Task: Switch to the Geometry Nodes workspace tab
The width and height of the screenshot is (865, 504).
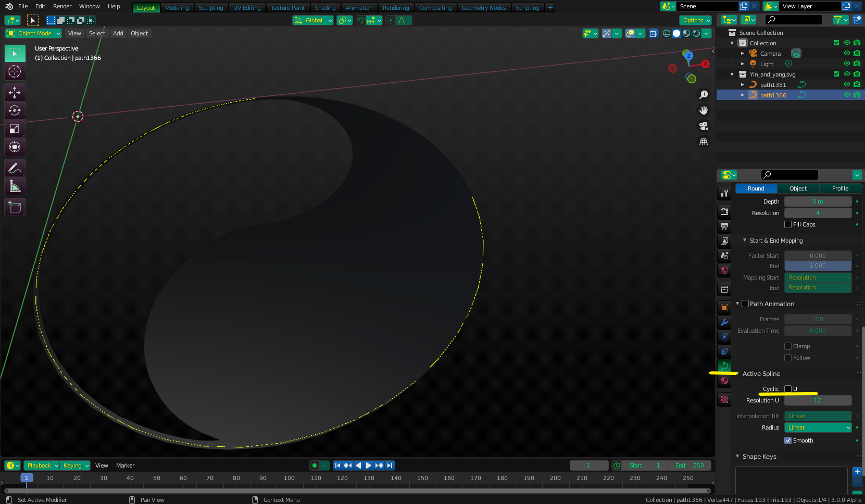Action: 484,8
